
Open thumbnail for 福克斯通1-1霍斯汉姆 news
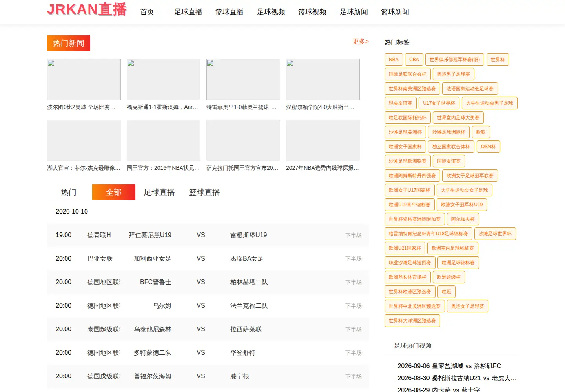click(164, 79)
